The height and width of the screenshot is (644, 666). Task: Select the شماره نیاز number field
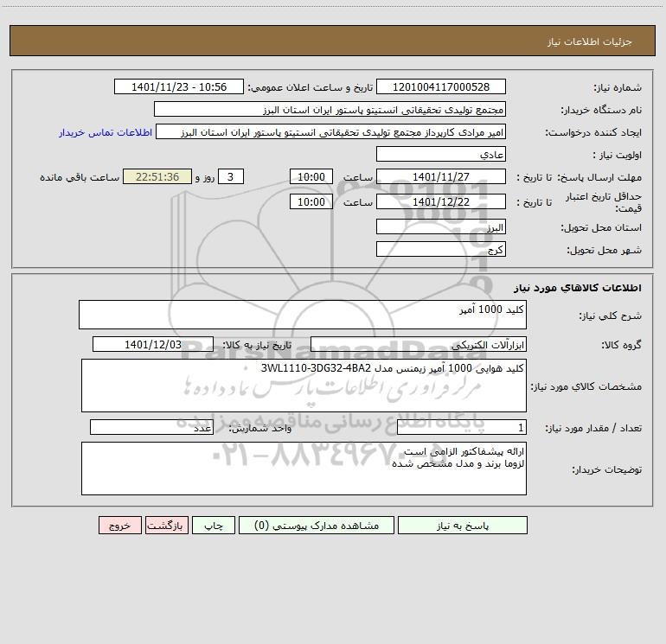click(x=441, y=86)
